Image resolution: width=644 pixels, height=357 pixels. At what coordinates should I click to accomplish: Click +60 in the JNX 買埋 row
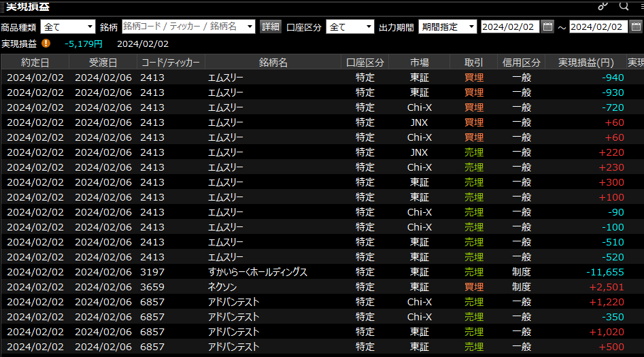[x=615, y=122]
